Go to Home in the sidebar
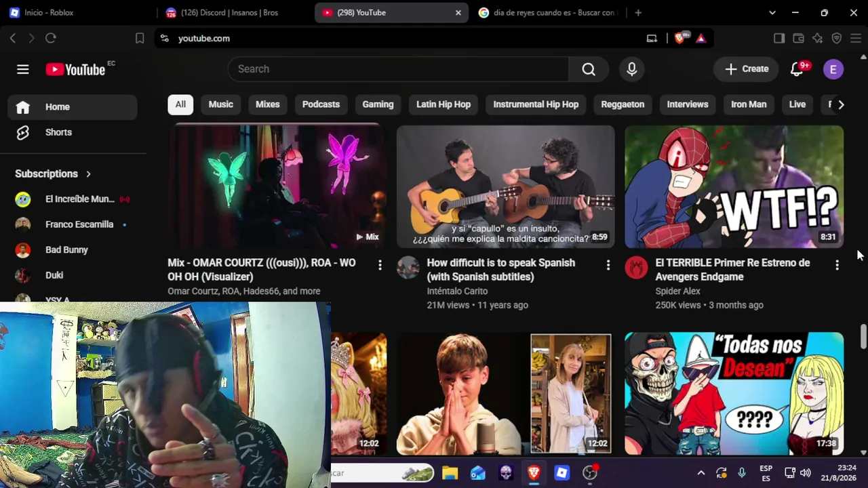 [73, 107]
